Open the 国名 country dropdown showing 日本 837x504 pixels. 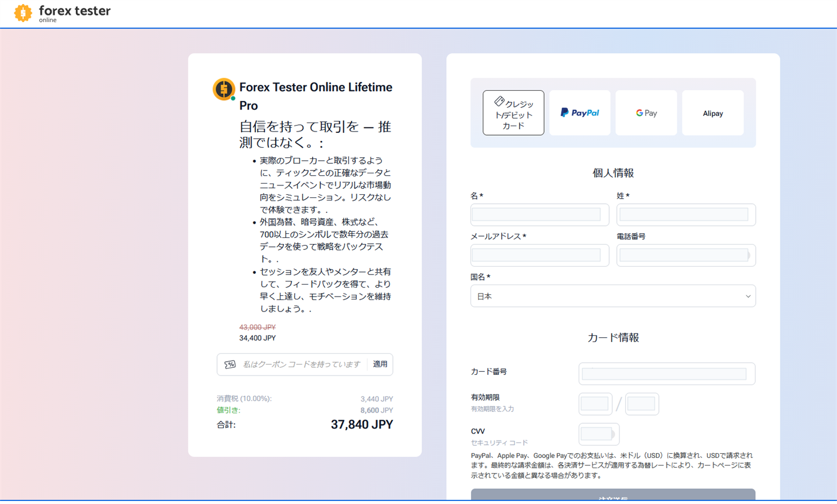click(x=613, y=296)
